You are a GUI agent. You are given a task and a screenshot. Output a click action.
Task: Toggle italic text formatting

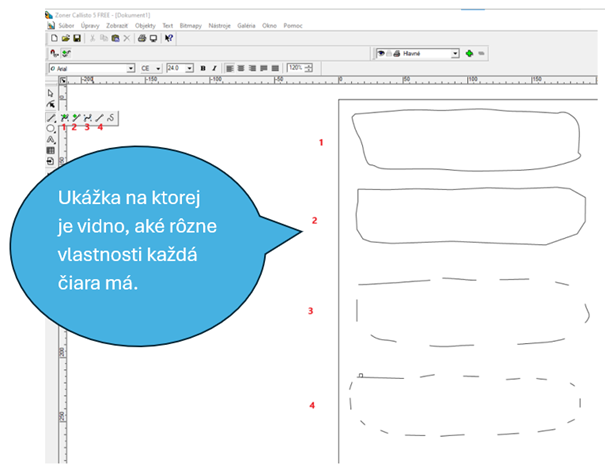pyautogui.click(x=215, y=68)
